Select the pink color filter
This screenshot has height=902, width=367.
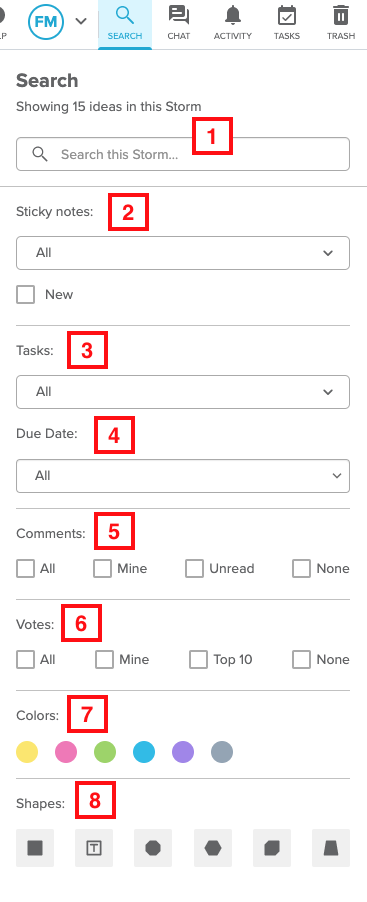tap(66, 752)
